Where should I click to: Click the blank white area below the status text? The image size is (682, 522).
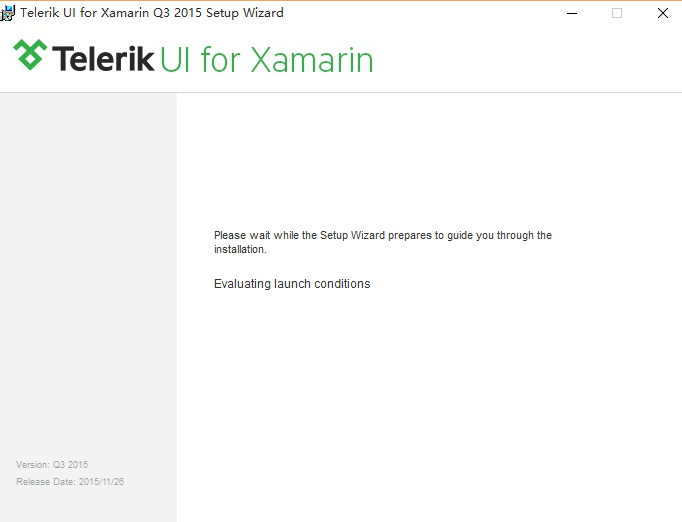(430, 400)
